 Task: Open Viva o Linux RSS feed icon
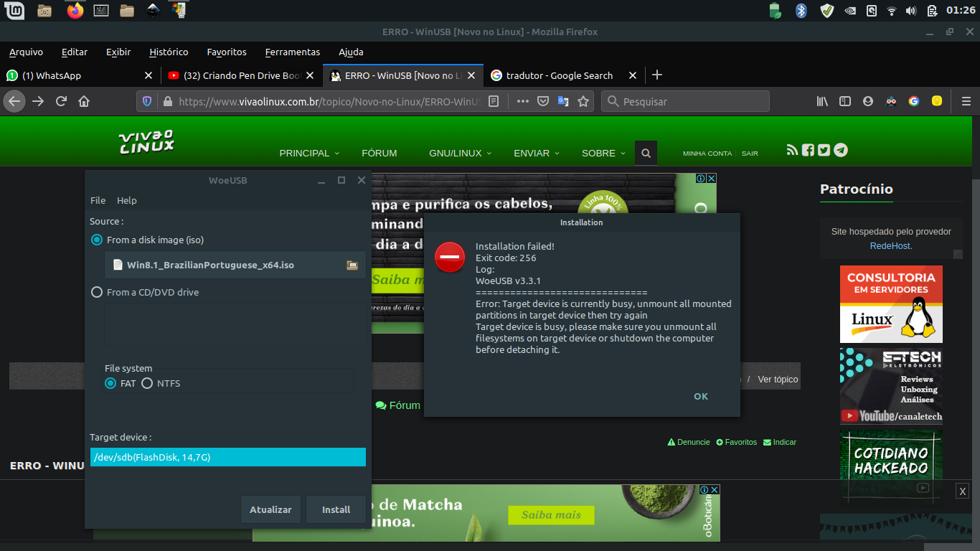pos(792,150)
